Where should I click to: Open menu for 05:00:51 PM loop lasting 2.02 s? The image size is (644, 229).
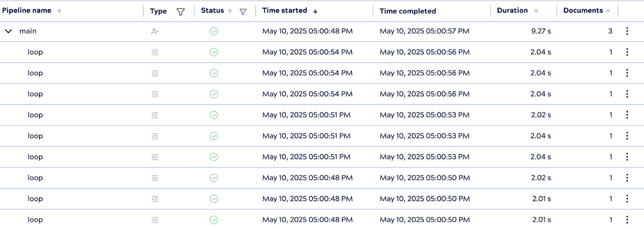click(x=627, y=115)
